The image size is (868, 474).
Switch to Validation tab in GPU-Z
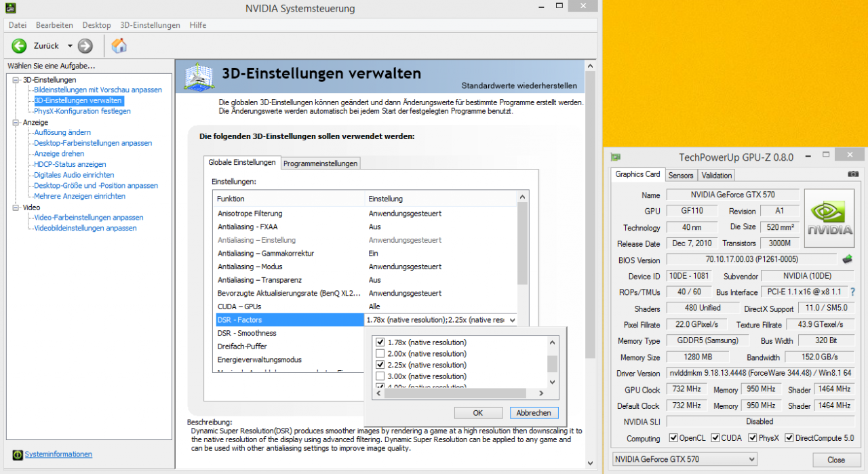point(717,175)
